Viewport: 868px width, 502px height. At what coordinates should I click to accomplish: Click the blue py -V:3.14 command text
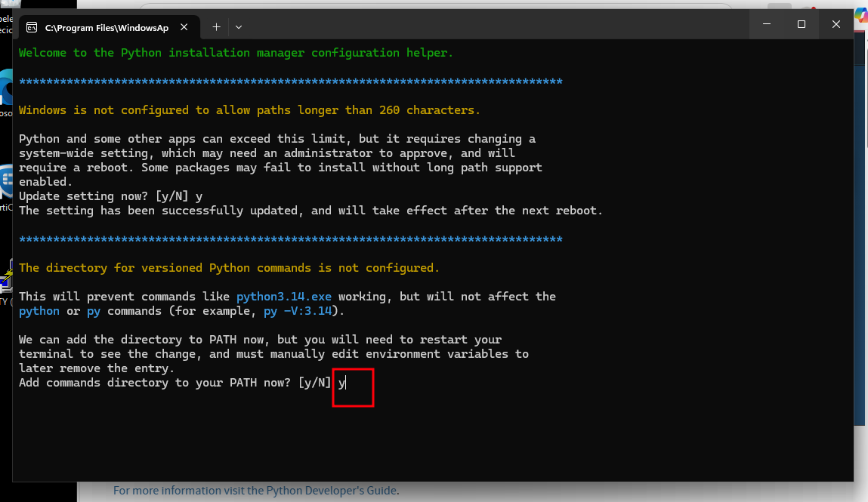(x=297, y=311)
